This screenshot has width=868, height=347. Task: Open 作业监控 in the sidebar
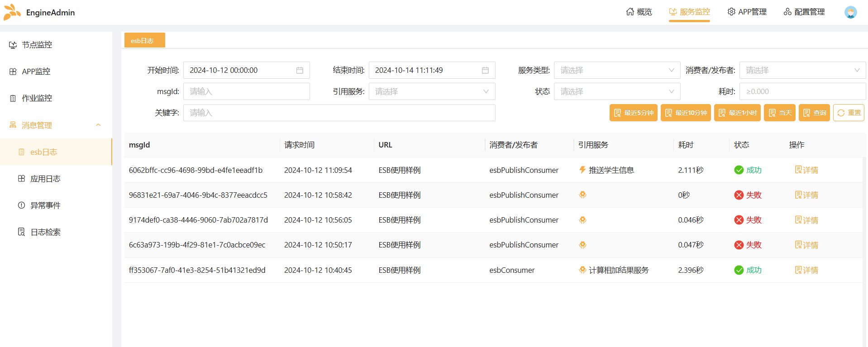point(56,98)
